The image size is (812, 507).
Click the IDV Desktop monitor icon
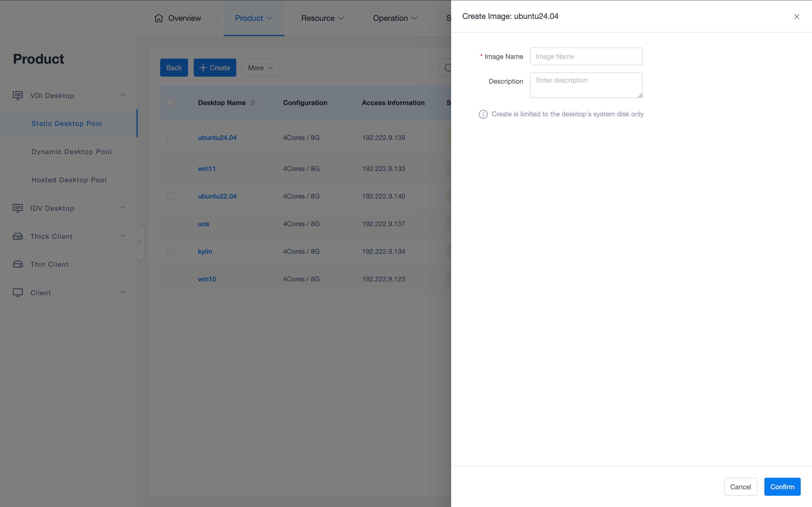[x=18, y=208]
